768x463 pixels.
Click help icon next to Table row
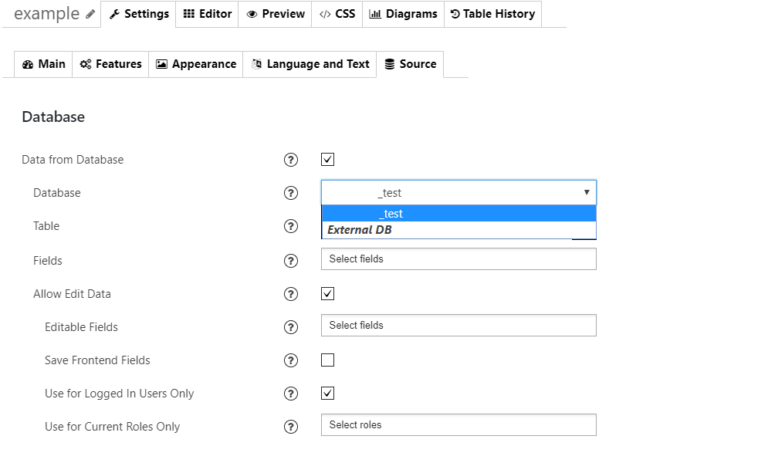tap(291, 227)
